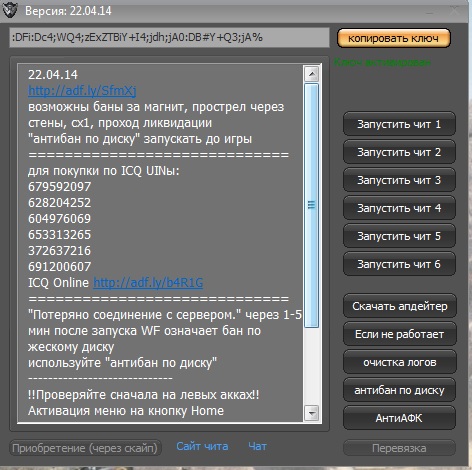Image resolution: width=472 pixels, height=470 pixels.
Task: Click the 'Версия: 22.04.14' title text
Action: coord(68,11)
